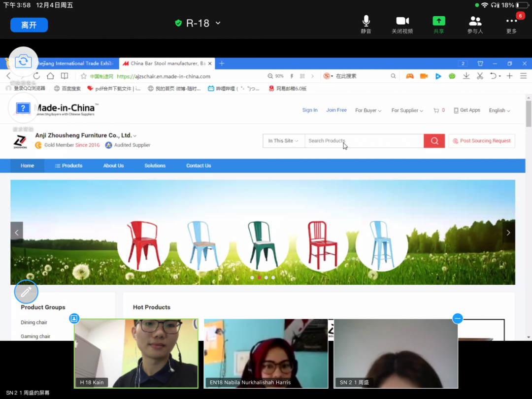The height and width of the screenshot is (399, 532).
Task: Select the last banner carousel dot
Action: click(273, 277)
